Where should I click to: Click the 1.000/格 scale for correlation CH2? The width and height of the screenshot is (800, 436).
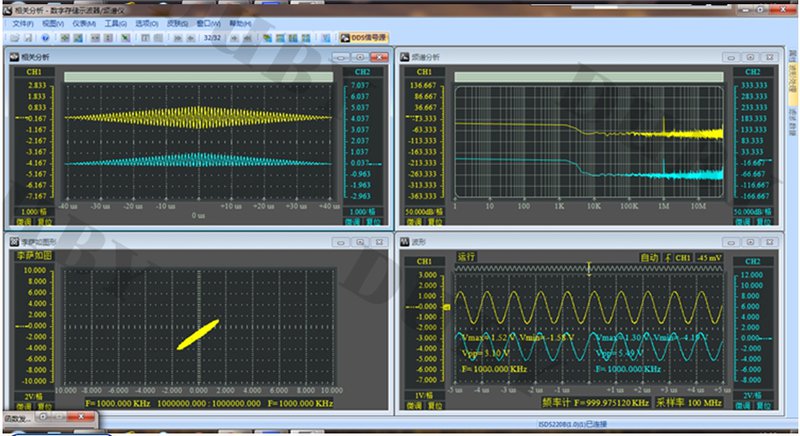pos(362,212)
